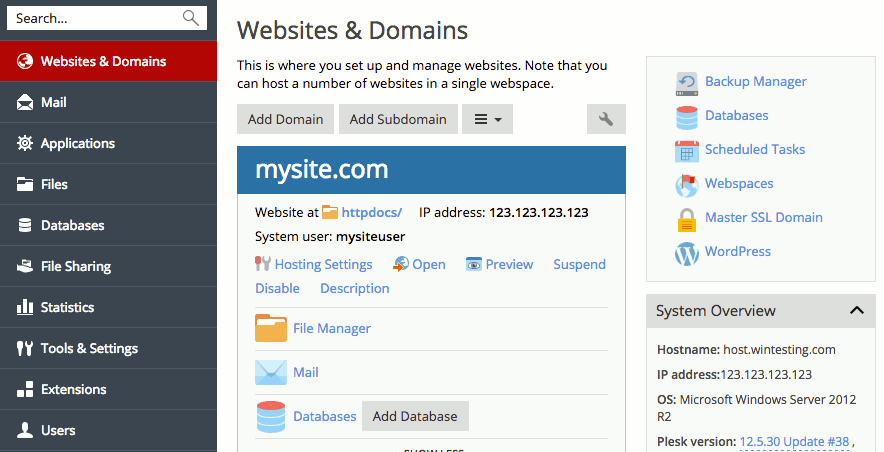Click the WordPress logo icon

[x=687, y=253]
